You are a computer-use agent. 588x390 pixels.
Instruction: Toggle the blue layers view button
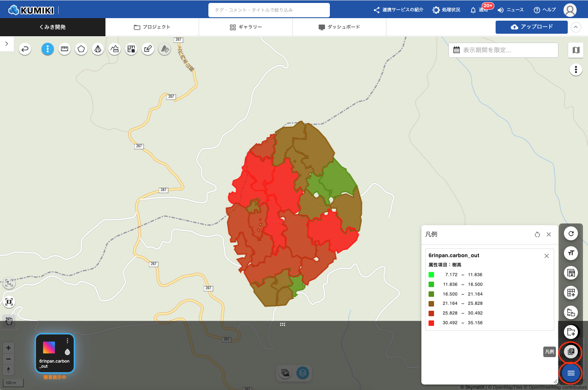tap(302, 373)
